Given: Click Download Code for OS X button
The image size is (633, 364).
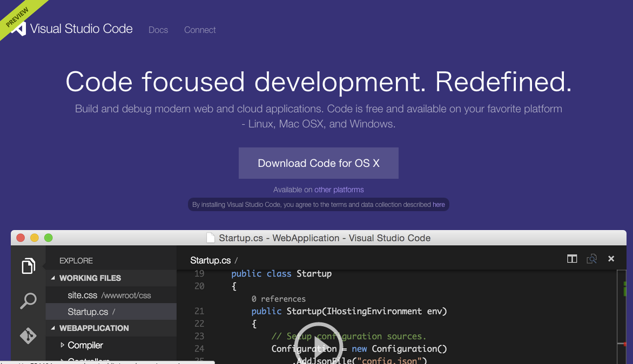Looking at the screenshot, I should pyautogui.click(x=319, y=163).
